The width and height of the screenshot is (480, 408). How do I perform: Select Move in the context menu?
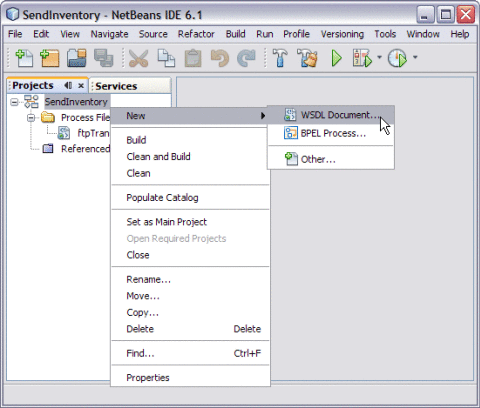point(190,296)
